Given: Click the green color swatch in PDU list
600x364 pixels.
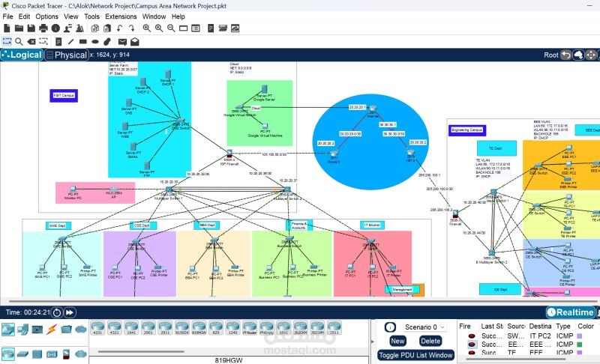Looking at the screenshot, I should tap(579, 345).
